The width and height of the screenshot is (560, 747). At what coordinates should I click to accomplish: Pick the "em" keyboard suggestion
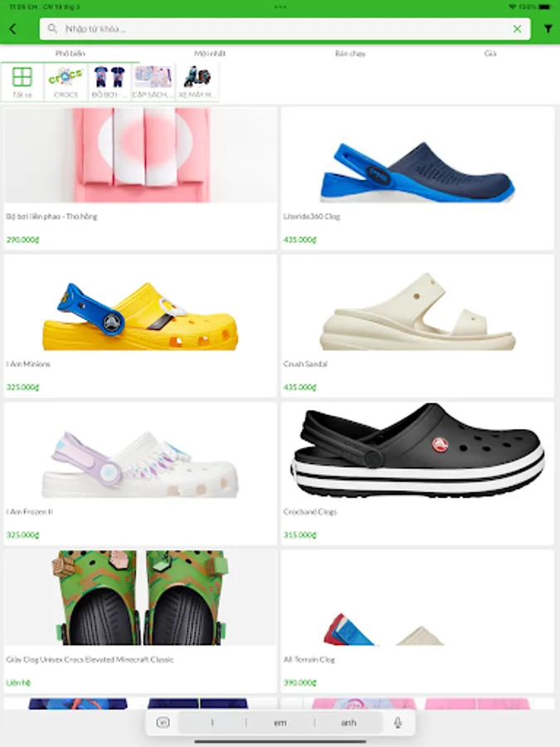coord(280,723)
